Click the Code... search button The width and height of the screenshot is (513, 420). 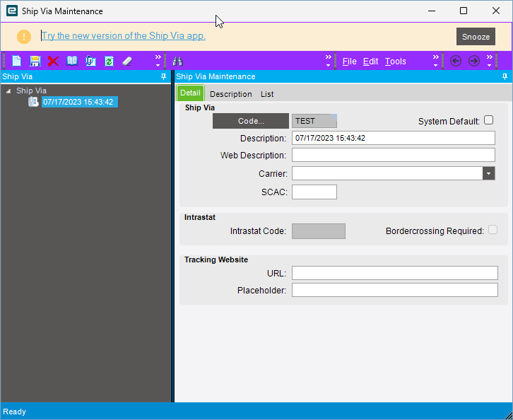(251, 121)
